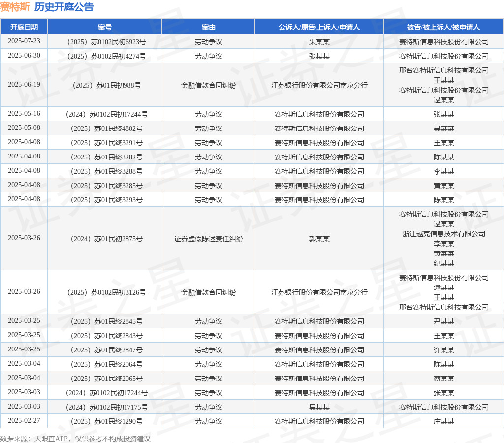Click defendant name 庄某某
Image resolution: width=504 pixels, height=443 pixels.
tap(443, 421)
